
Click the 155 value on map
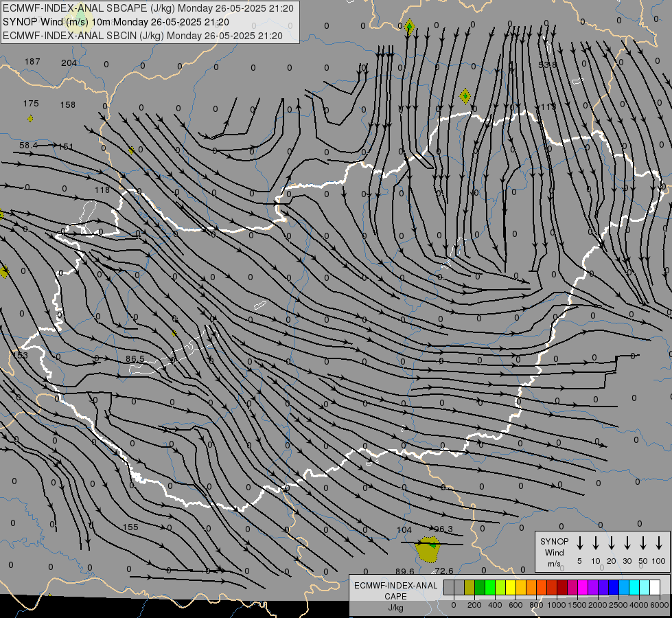pos(130,527)
